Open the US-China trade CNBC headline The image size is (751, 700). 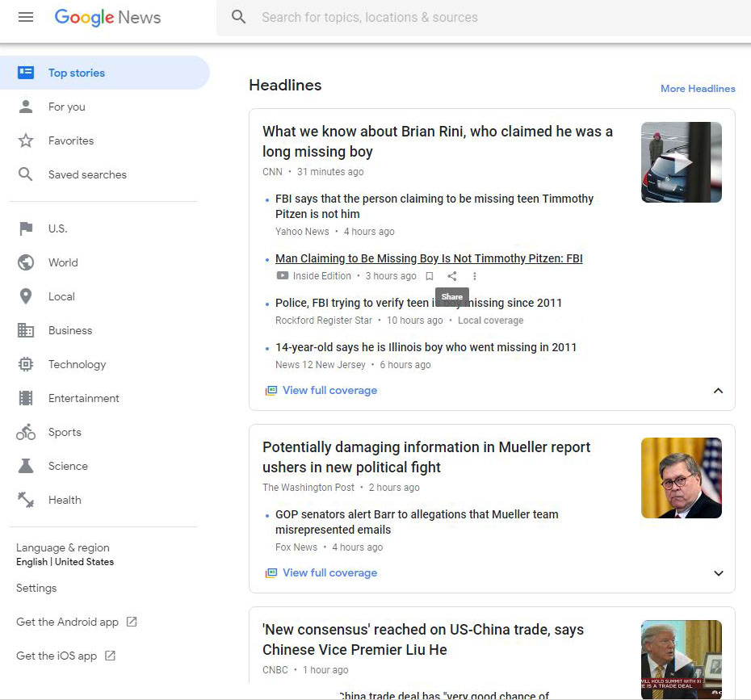click(x=423, y=639)
